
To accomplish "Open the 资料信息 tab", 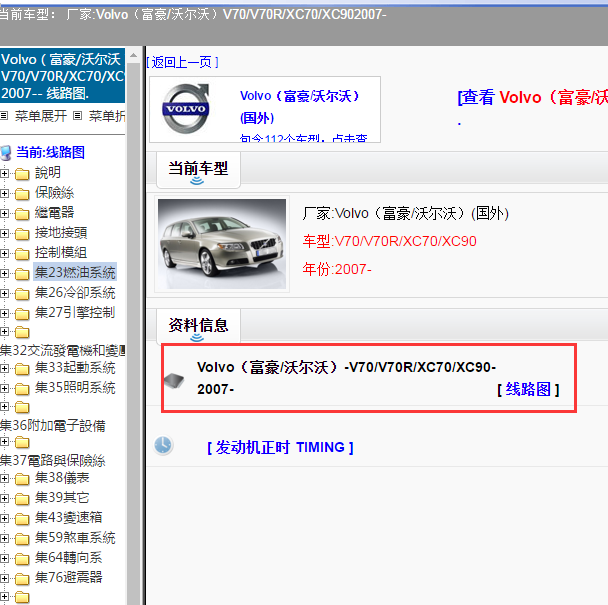I will (198, 326).
